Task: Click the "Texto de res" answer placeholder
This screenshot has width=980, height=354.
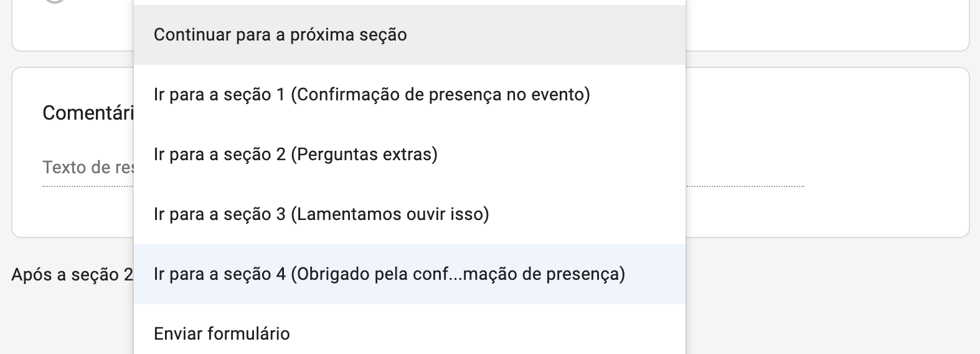Action: (x=87, y=167)
